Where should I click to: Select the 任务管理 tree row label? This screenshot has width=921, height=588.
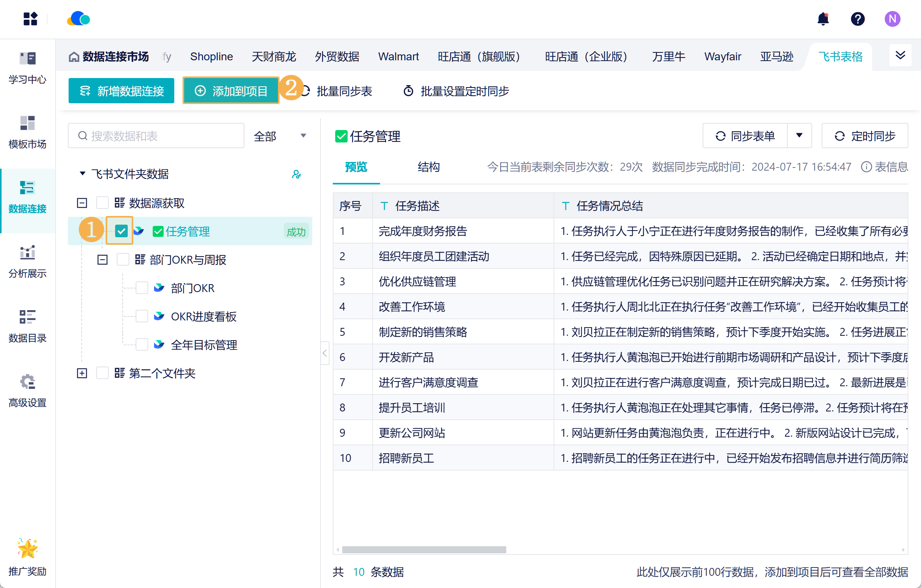click(x=188, y=231)
